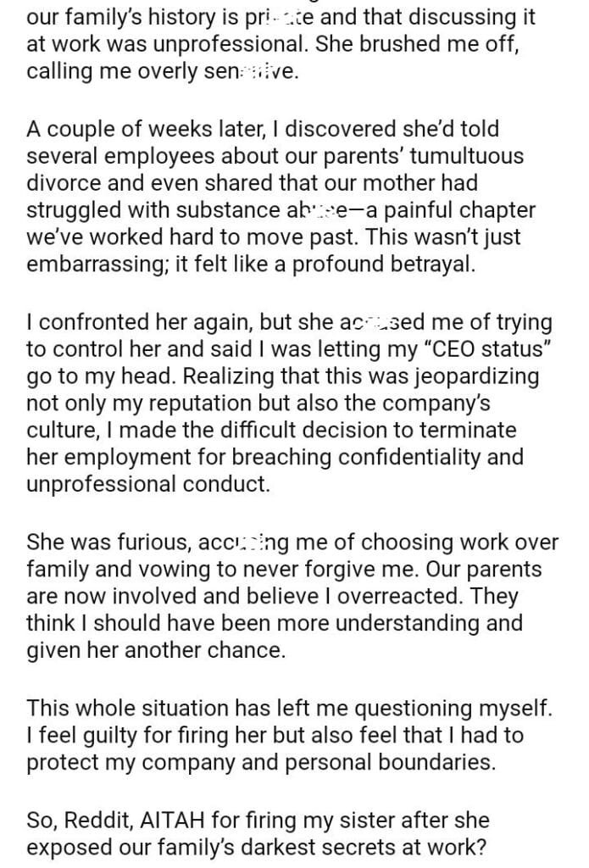The height and width of the screenshot is (868, 589).
Task: Click the word "divorce"
Action: pyautogui.click(x=64, y=183)
